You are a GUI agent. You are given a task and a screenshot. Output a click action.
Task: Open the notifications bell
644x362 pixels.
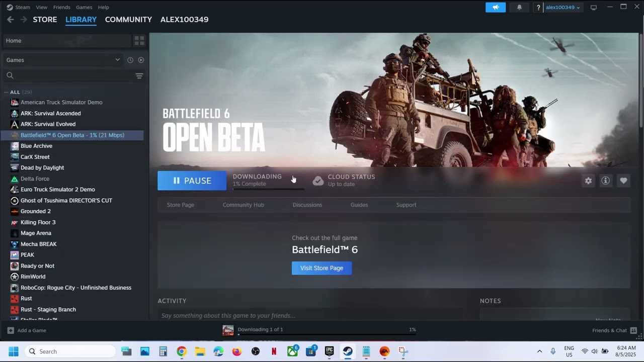(519, 7)
